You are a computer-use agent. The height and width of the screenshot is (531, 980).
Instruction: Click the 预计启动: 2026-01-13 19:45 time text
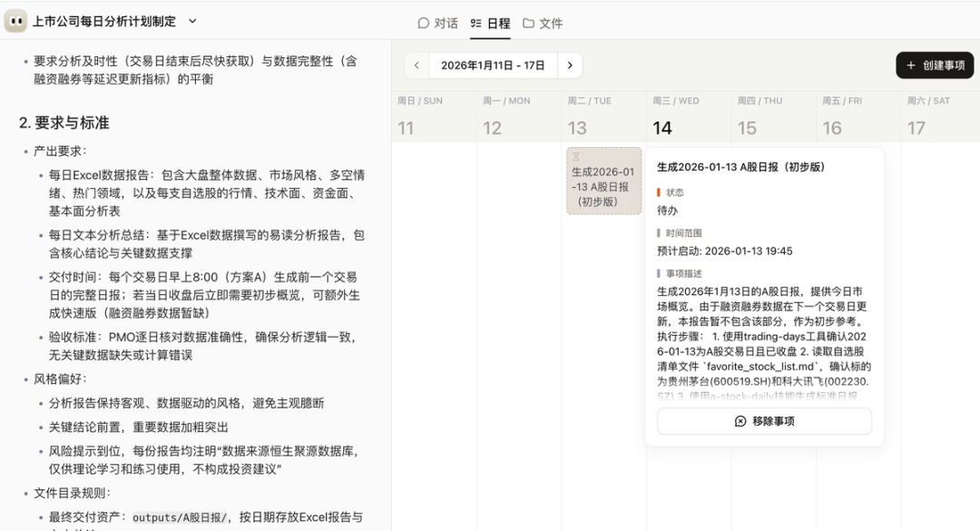click(724, 251)
